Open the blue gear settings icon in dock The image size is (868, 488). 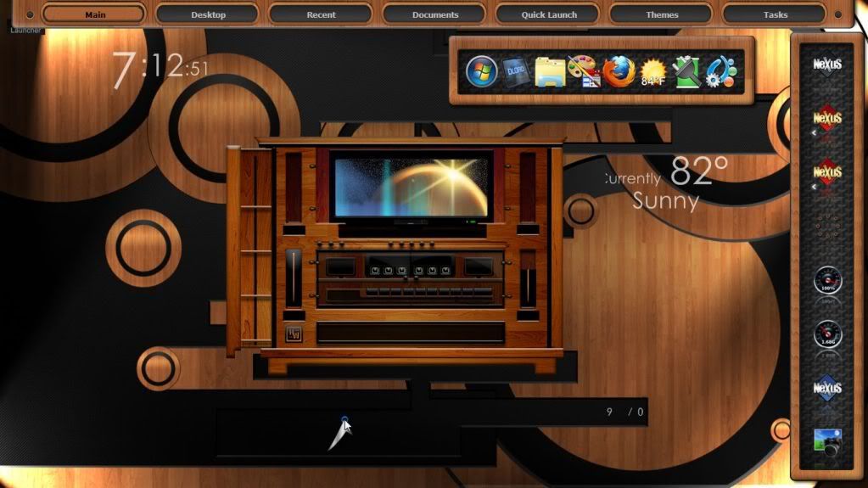coord(720,72)
